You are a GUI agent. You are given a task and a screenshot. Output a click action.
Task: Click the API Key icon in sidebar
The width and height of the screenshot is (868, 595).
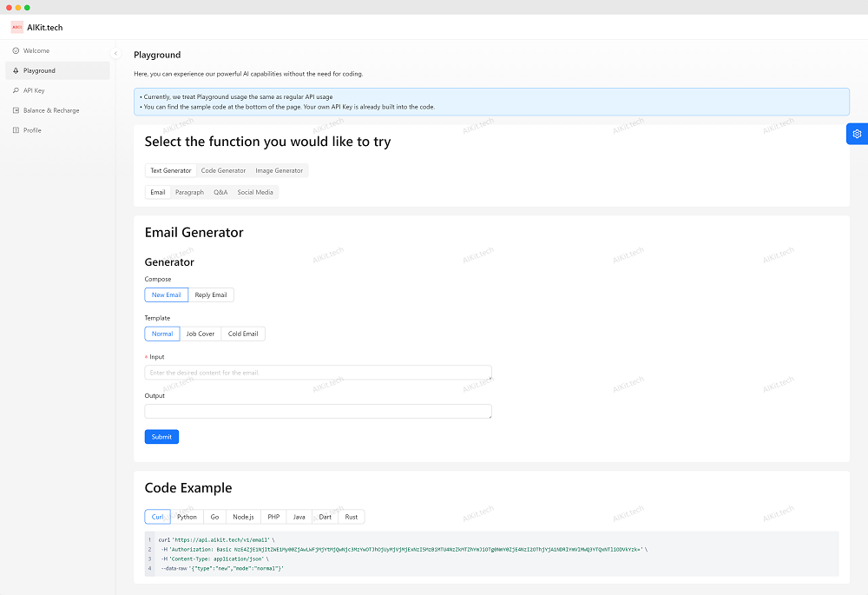point(16,90)
